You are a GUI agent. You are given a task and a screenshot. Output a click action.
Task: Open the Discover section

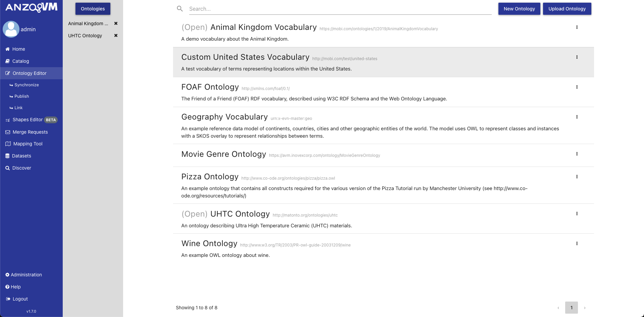point(21,168)
